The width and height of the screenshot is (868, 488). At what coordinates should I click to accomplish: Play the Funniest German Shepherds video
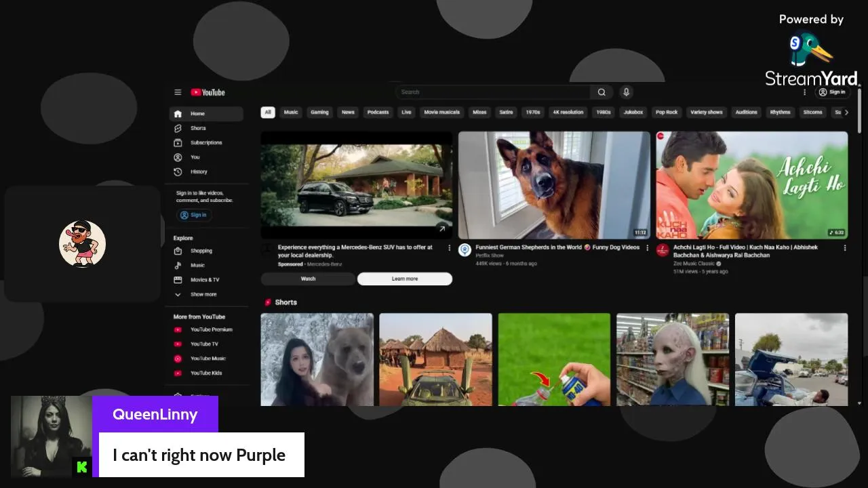pos(554,185)
